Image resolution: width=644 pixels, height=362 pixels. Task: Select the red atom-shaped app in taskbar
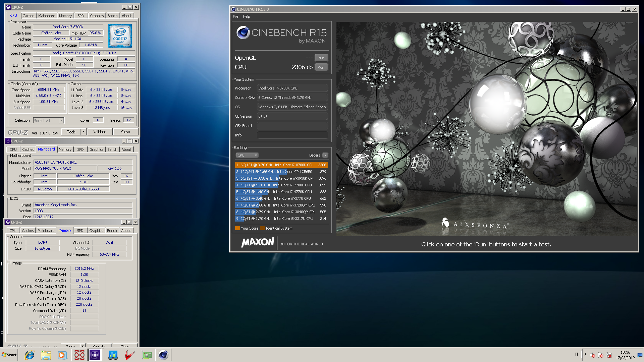[79, 355]
